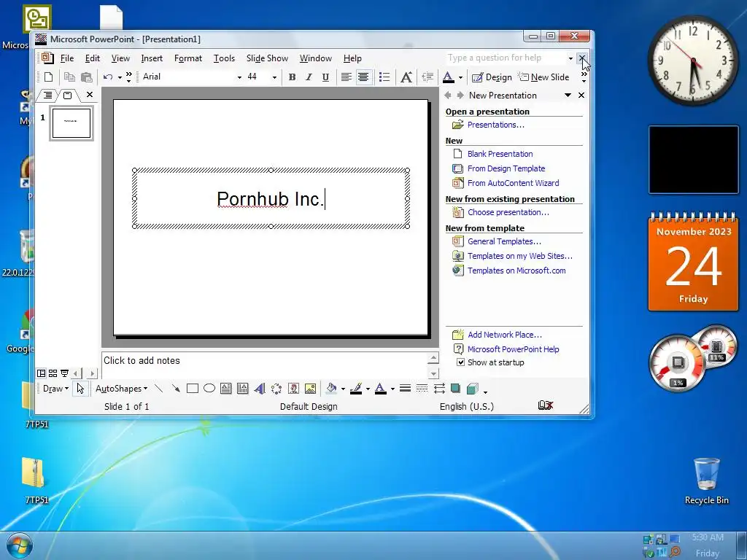Select the Oval tool

(209, 389)
